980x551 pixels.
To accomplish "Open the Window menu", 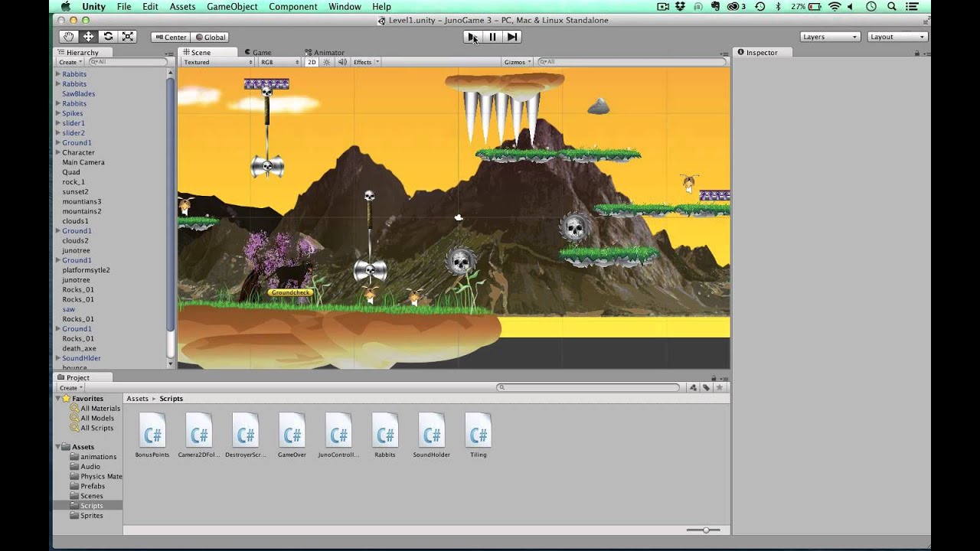I will tap(345, 6).
